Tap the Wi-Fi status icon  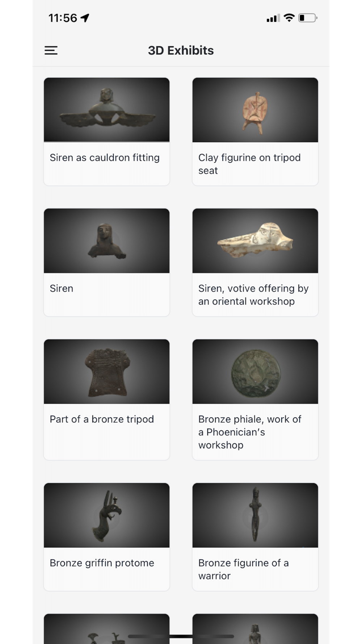tap(289, 18)
